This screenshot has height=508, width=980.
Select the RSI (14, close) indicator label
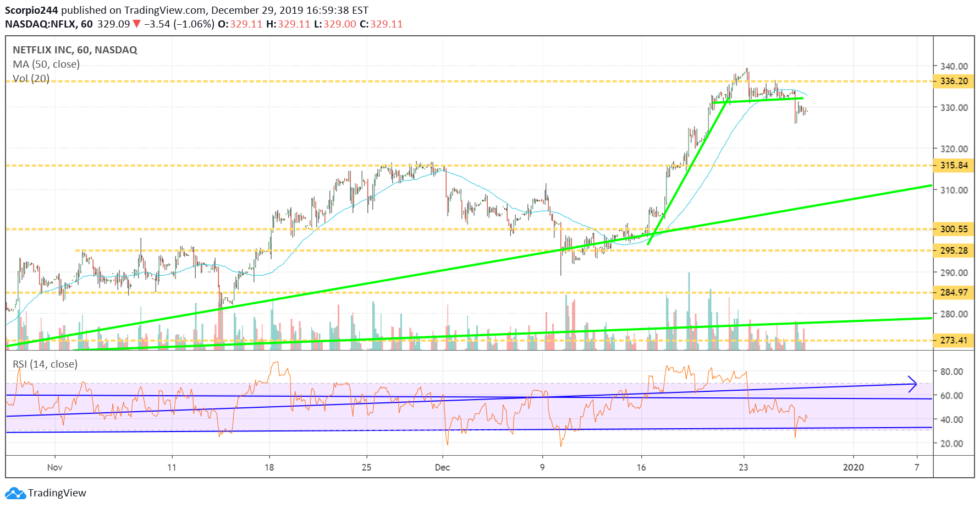(45, 364)
